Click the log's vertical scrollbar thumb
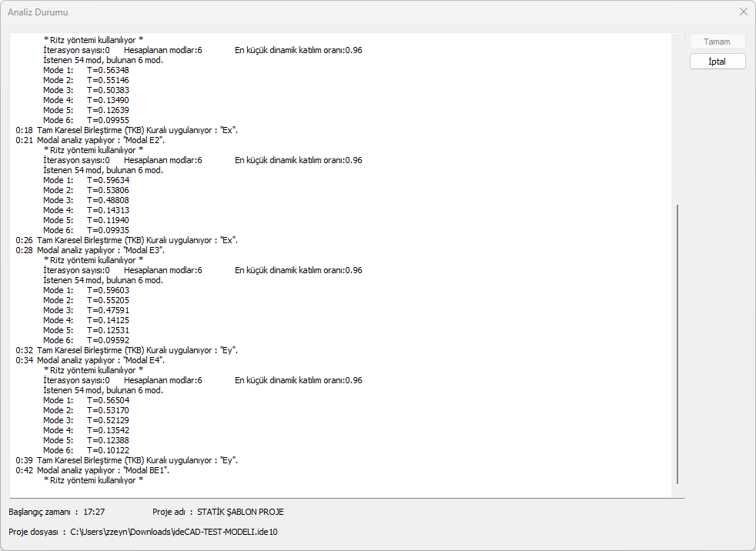The width and height of the screenshot is (756, 551). tap(677, 342)
